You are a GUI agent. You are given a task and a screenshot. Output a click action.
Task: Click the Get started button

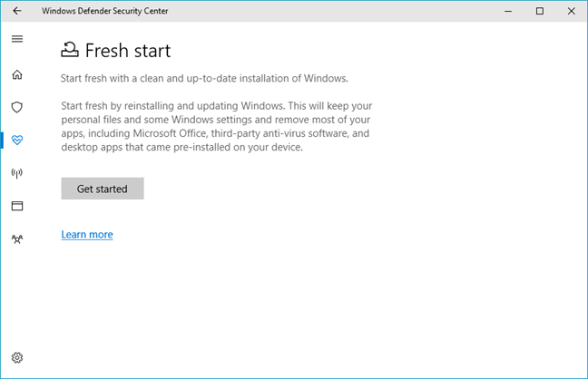103,189
